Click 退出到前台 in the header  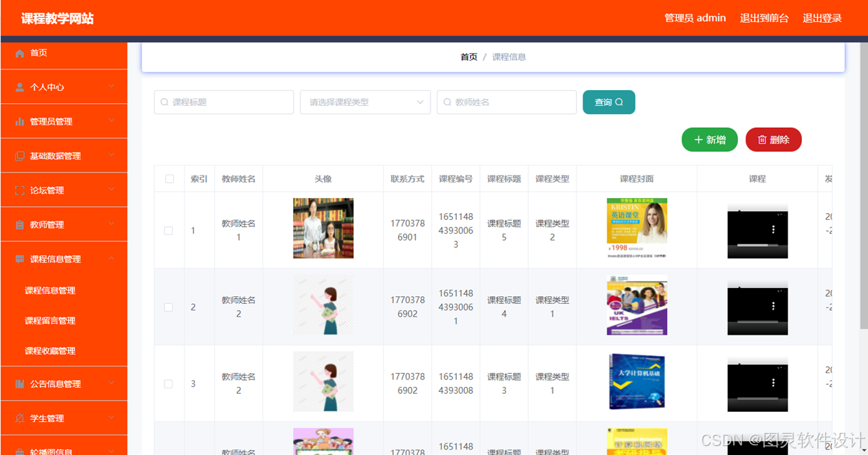click(764, 18)
